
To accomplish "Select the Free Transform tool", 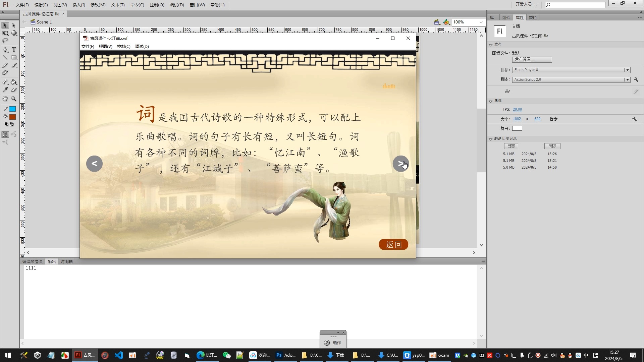I will [x=5, y=33].
